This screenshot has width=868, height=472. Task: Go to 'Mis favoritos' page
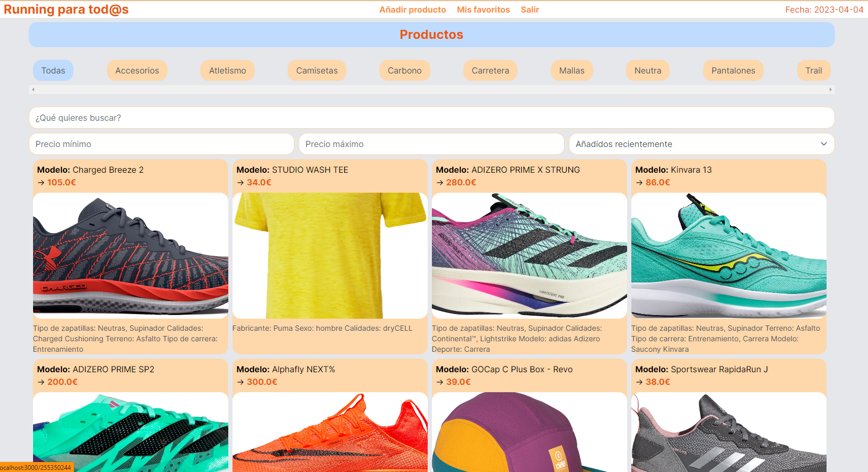pos(483,9)
